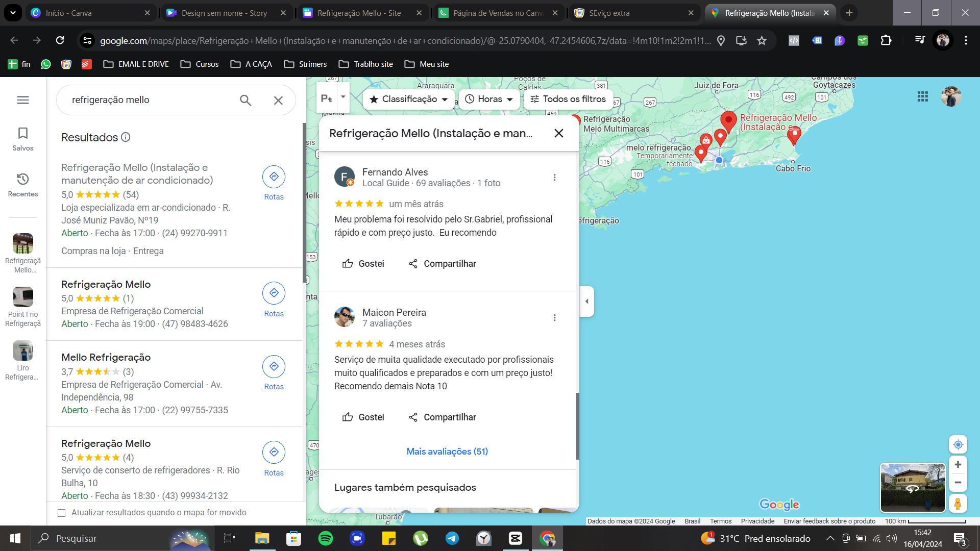Open the Mello Refrigeração result title
Viewport: 980px width, 551px height.
pos(106,357)
